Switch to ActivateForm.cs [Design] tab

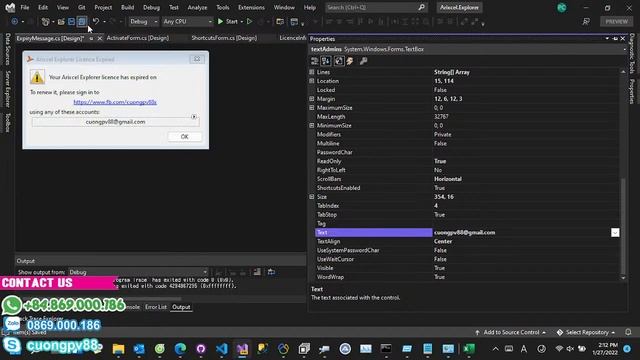coord(138,38)
